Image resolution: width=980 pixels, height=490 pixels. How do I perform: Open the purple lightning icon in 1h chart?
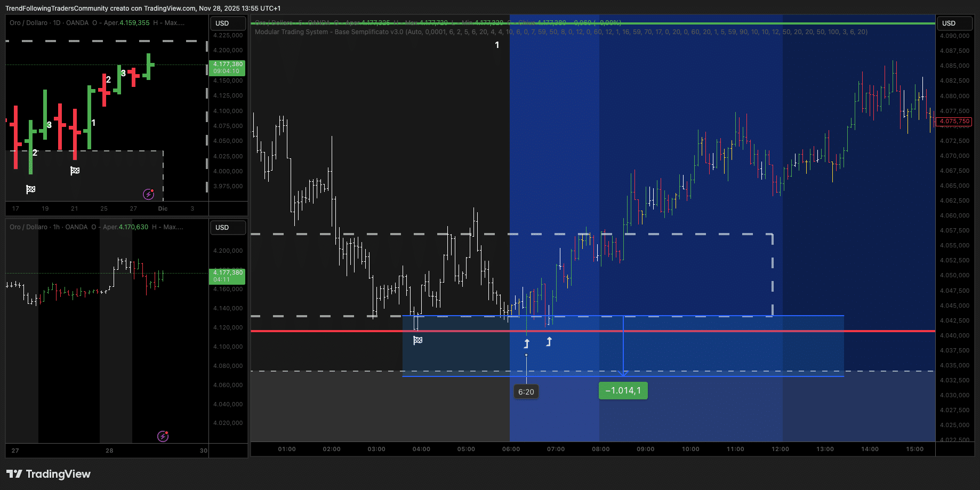[163, 437]
